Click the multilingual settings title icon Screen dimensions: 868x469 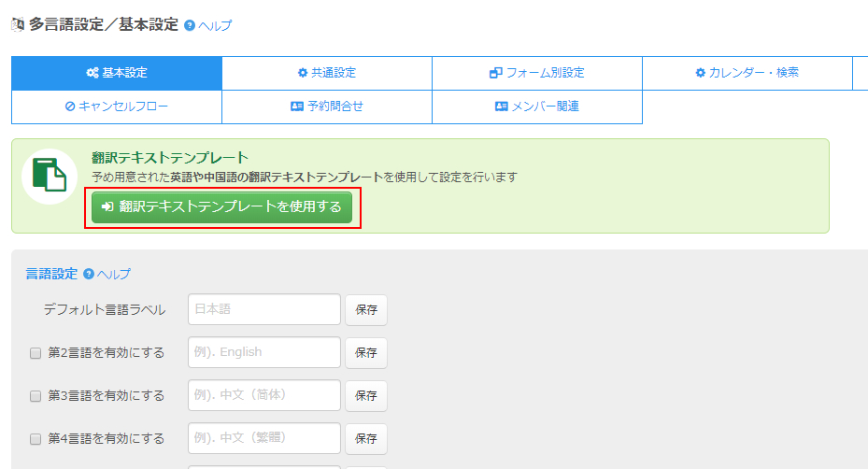[x=17, y=25]
